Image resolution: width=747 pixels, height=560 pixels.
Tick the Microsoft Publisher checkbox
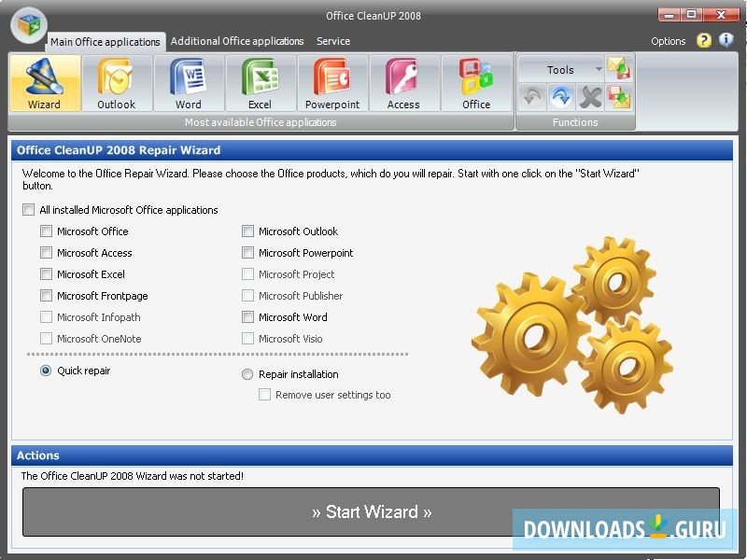(x=247, y=296)
